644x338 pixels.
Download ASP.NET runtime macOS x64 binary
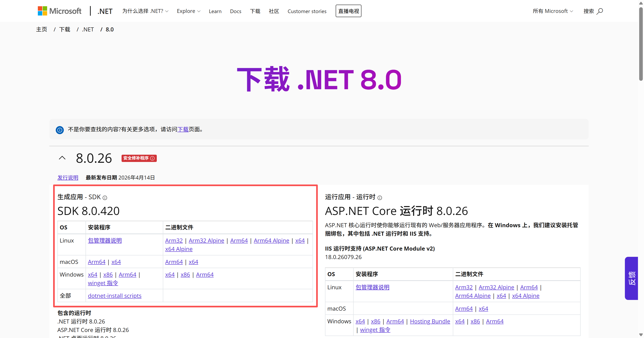(x=483, y=308)
